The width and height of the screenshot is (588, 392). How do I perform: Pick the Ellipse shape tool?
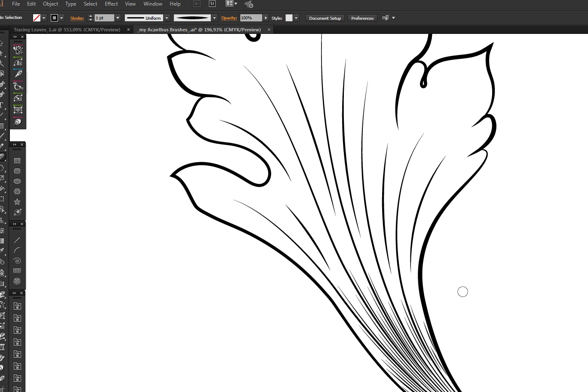pyautogui.click(x=17, y=181)
